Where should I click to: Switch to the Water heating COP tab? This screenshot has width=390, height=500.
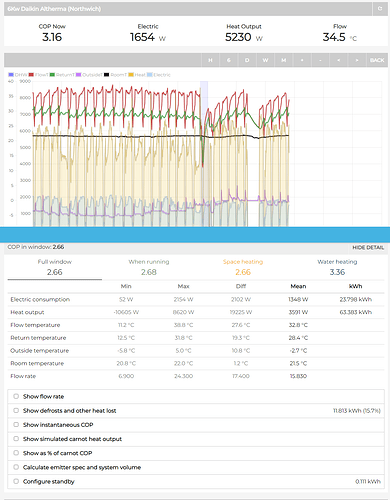click(x=337, y=267)
